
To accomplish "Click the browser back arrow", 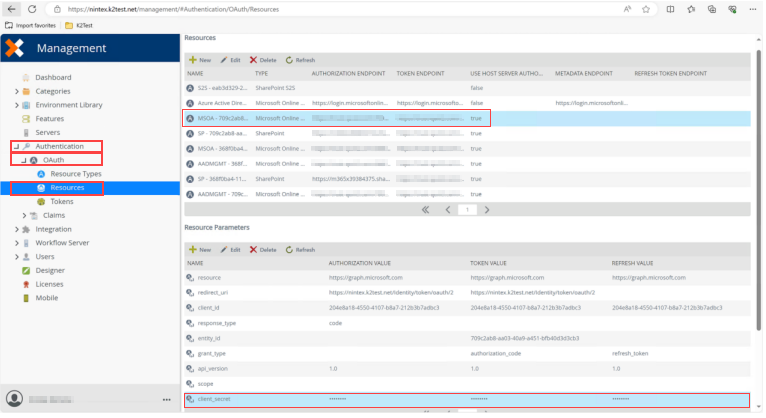I will pyautogui.click(x=11, y=9).
